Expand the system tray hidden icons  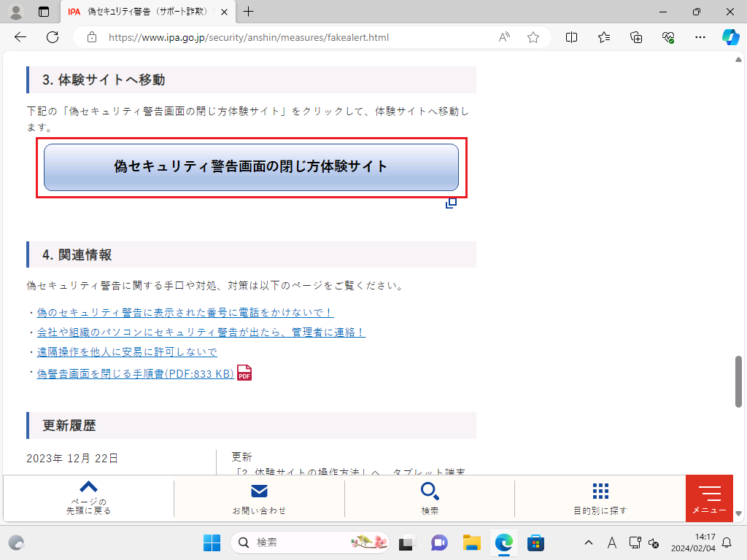(x=589, y=542)
